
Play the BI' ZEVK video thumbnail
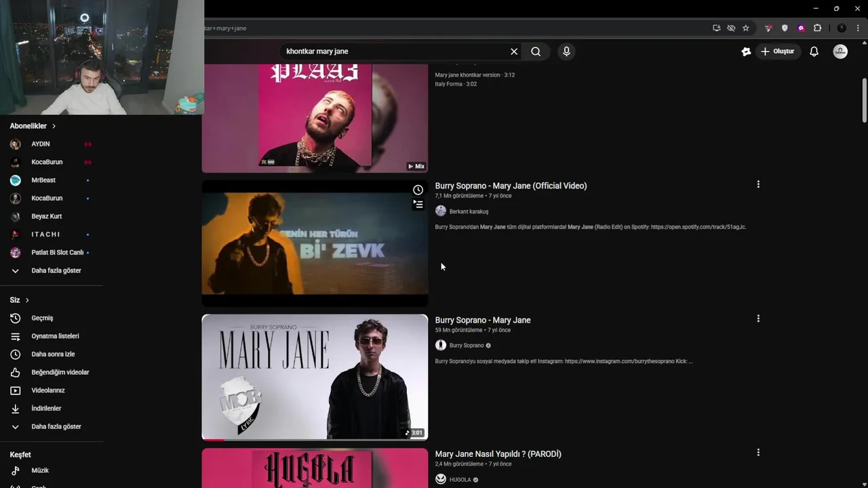point(315,243)
